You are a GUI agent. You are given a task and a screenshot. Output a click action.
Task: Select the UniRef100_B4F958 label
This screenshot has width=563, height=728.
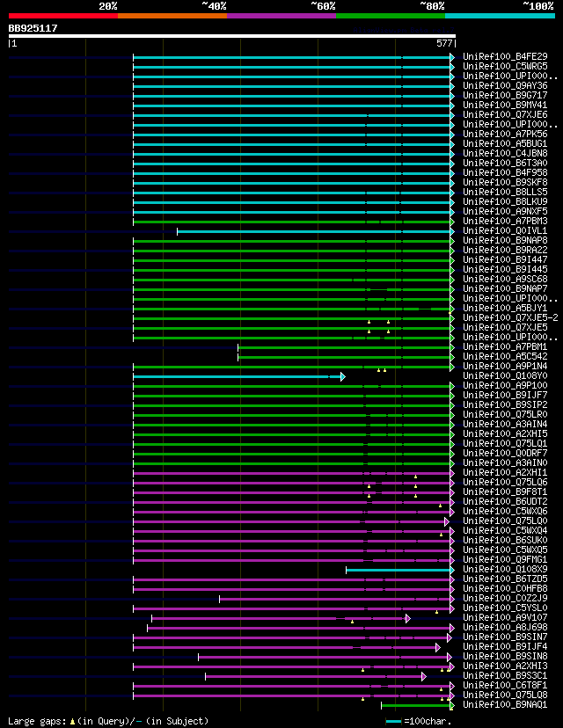pyautogui.click(x=505, y=172)
